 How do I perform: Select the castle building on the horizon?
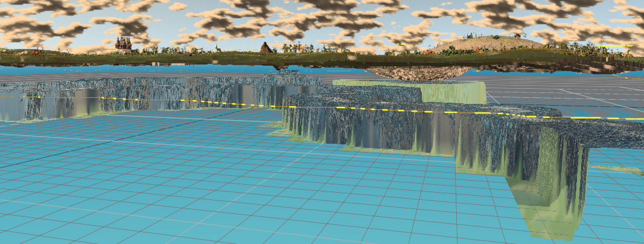123,44
